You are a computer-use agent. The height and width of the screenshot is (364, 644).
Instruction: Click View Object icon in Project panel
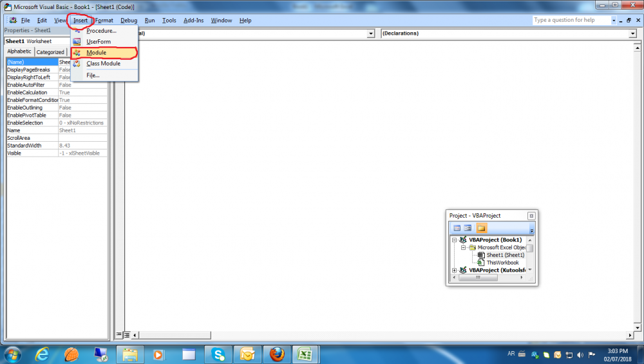click(468, 228)
